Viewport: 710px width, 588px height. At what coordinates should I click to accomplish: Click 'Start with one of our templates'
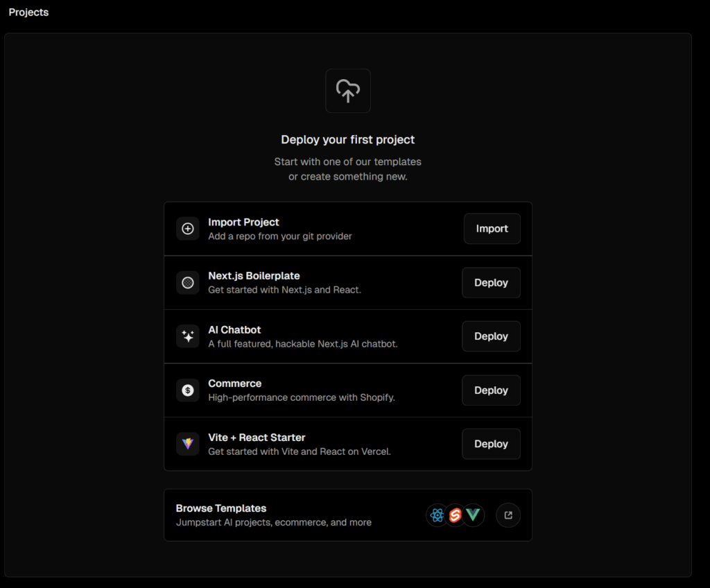(x=348, y=162)
